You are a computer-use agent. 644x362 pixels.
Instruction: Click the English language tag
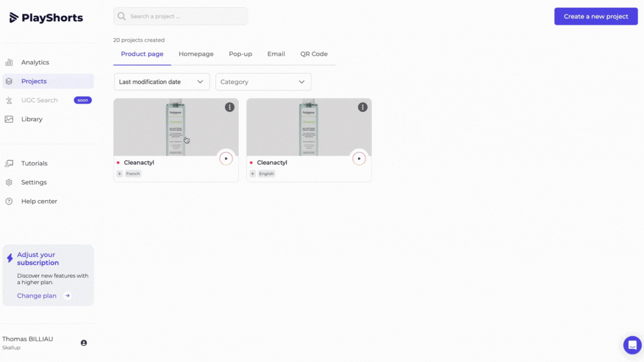click(x=266, y=174)
